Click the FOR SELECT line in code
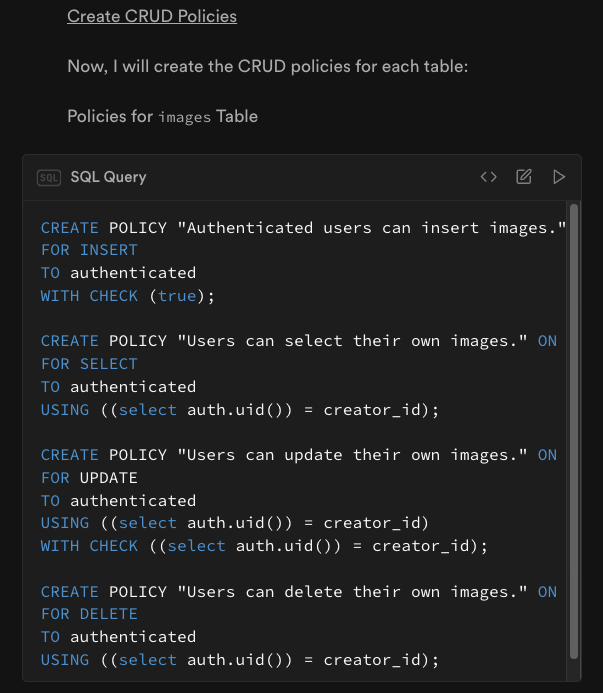The height and width of the screenshot is (693, 603). [x=89, y=364]
